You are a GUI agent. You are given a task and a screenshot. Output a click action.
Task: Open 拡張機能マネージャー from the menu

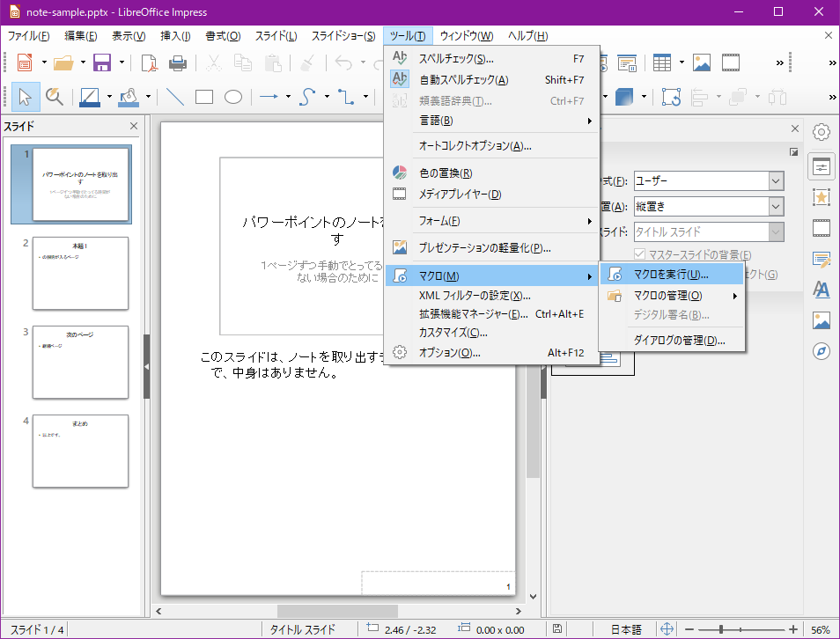[x=473, y=314]
